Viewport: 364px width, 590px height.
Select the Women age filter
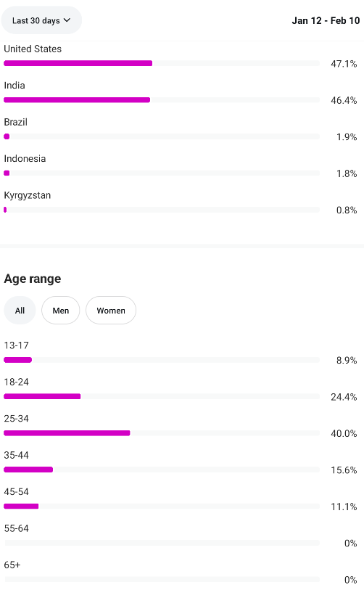(x=111, y=311)
